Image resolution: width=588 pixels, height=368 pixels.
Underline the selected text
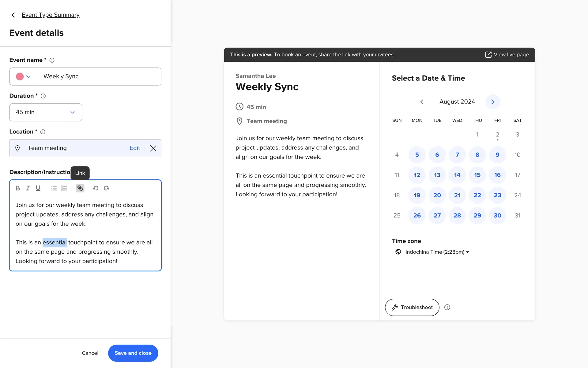point(38,188)
